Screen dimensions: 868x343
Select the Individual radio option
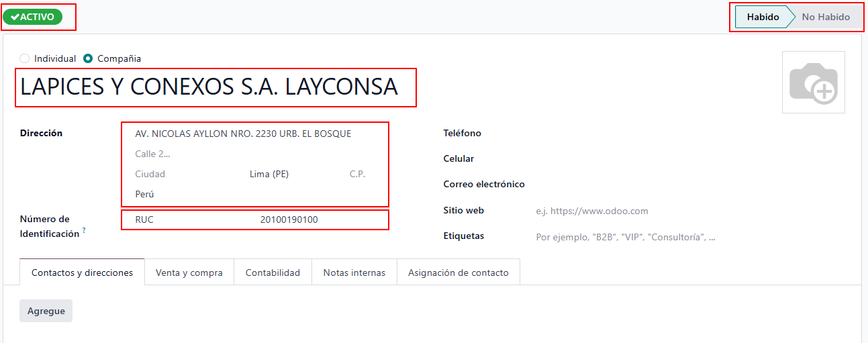(25, 58)
